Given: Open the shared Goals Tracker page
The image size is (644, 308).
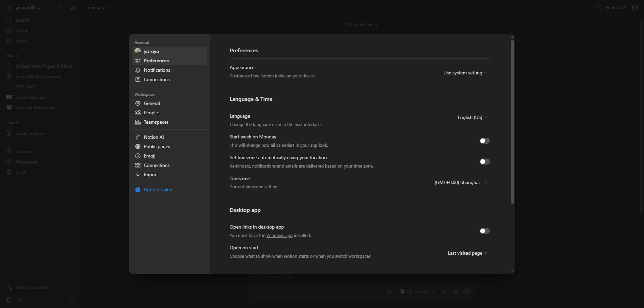Looking at the screenshot, I should [x=40, y=133].
